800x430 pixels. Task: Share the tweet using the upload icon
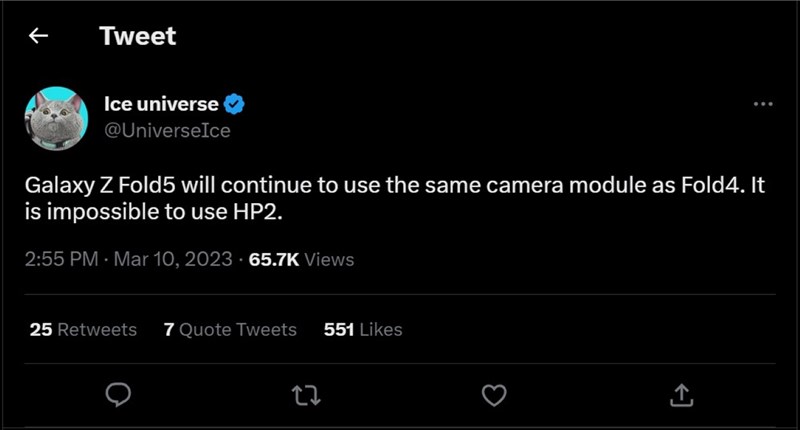coord(681,396)
